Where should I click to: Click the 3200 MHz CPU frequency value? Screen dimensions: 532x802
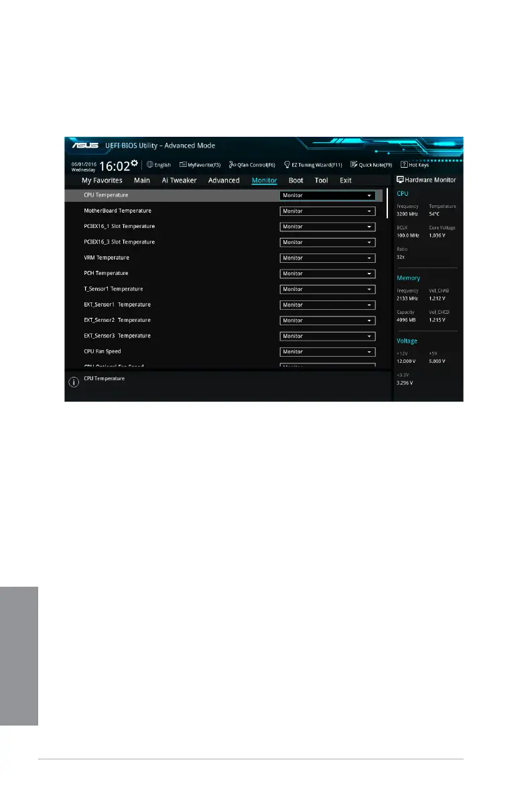coord(407,215)
